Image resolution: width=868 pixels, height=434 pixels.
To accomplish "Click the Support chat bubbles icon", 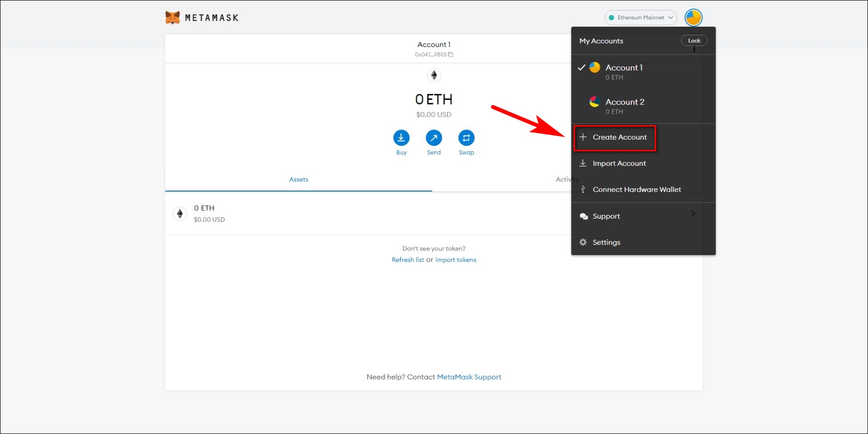I will [x=584, y=216].
